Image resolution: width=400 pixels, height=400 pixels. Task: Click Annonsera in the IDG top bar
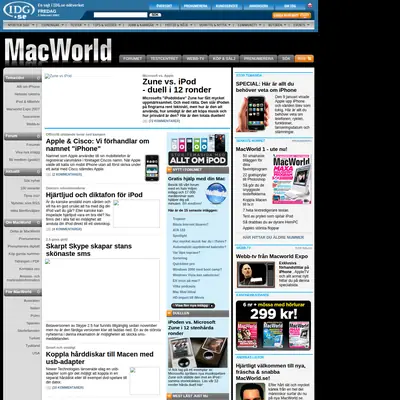[258, 6]
